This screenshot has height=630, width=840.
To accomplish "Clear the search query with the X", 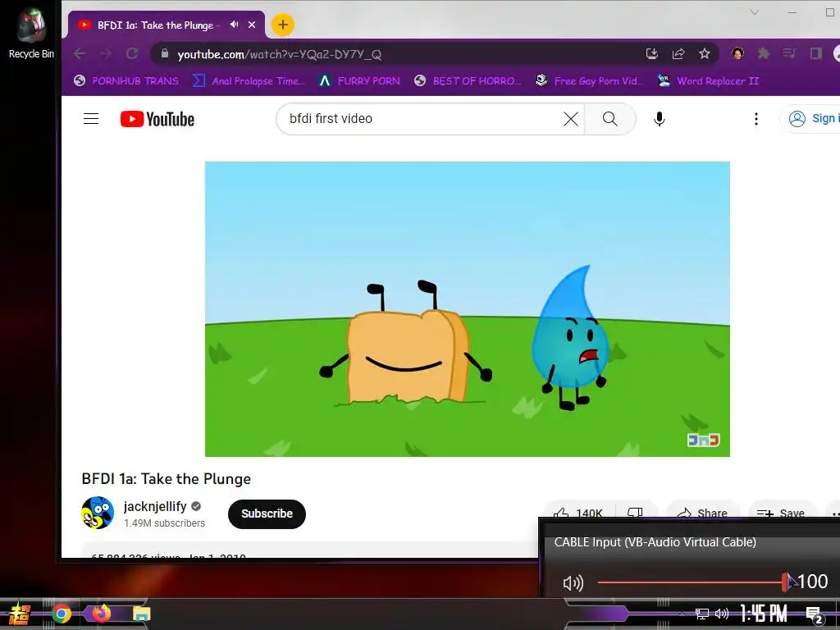I will coord(571,119).
